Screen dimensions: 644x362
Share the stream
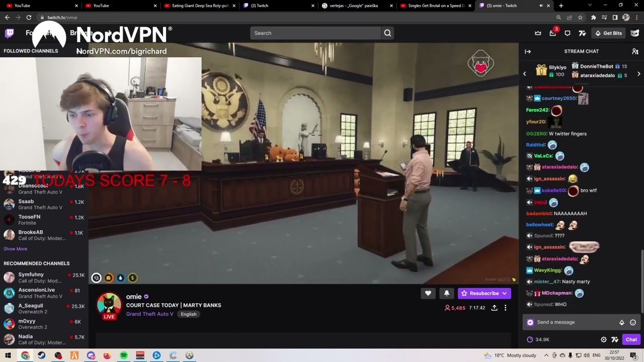point(494,308)
